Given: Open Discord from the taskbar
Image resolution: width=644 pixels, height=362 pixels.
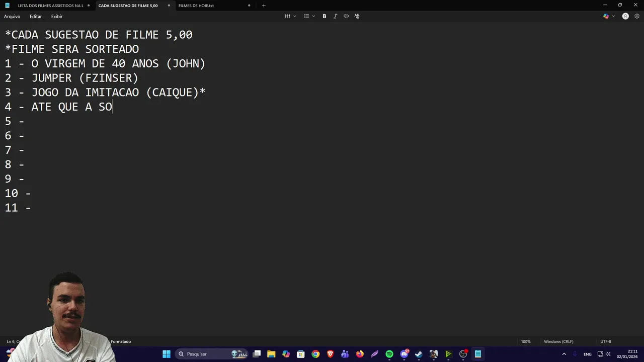Looking at the screenshot, I should [404, 354].
